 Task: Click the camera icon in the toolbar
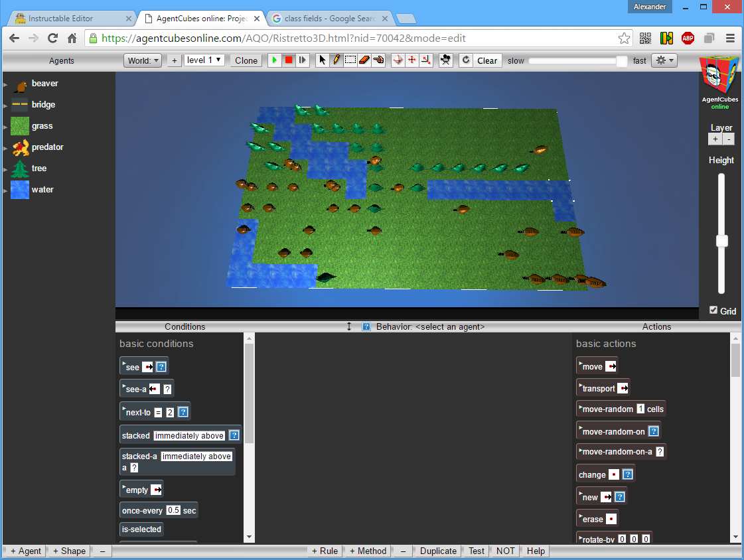[445, 60]
